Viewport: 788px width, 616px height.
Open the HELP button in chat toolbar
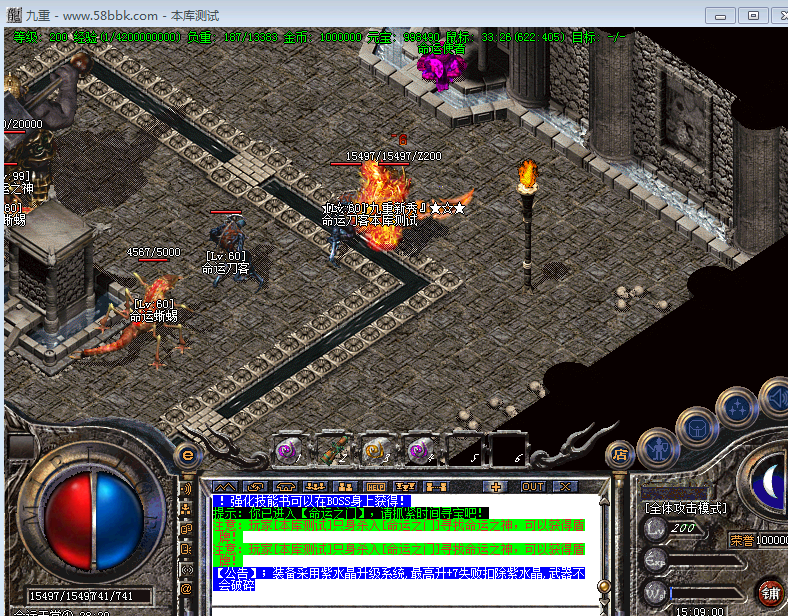tap(375, 486)
